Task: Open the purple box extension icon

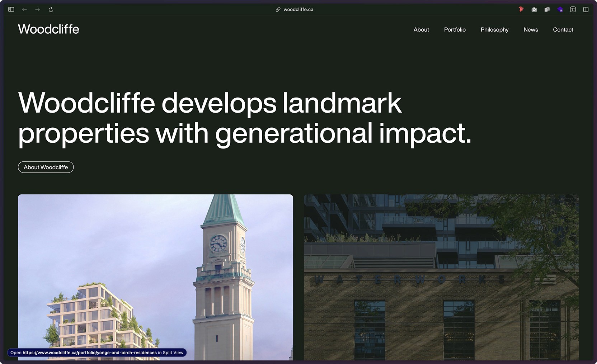Action: [x=560, y=9]
